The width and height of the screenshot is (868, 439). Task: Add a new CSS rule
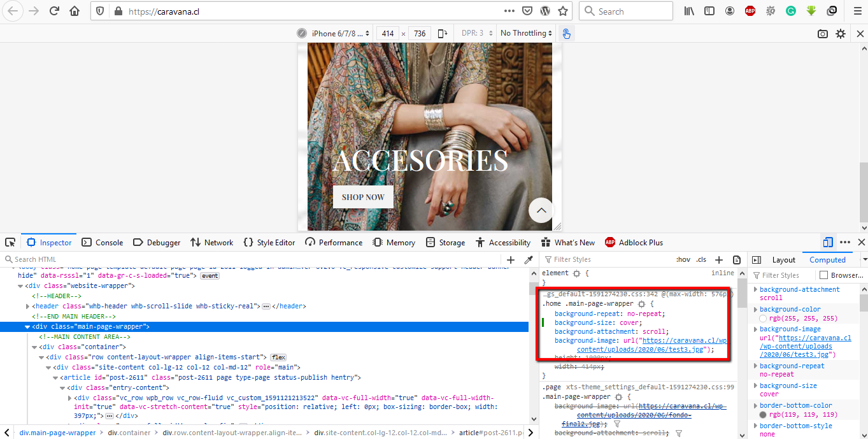(719, 259)
